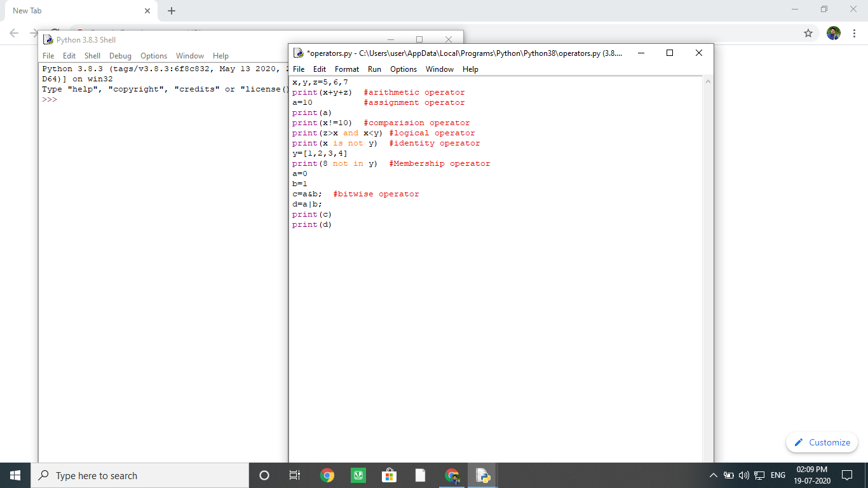Click '#identity operator' comment
This screenshot has height=488, width=868.
tap(435, 143)
